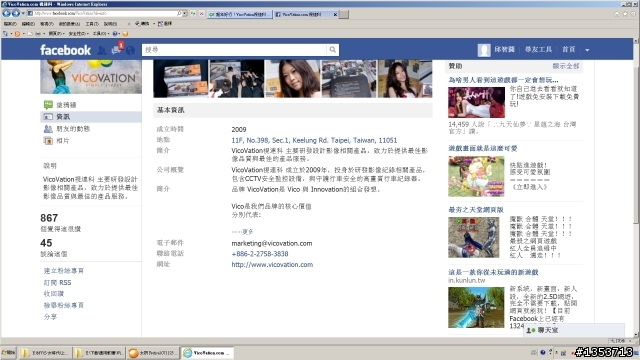Click the Facebook search magnifier button
The width and height of the screenshot is (640, 360).
click(333, 50)
